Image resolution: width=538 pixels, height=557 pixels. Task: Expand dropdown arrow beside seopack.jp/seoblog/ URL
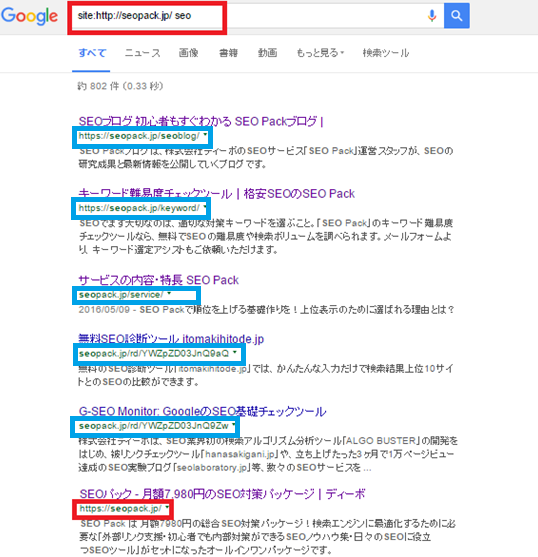(205, 135)
